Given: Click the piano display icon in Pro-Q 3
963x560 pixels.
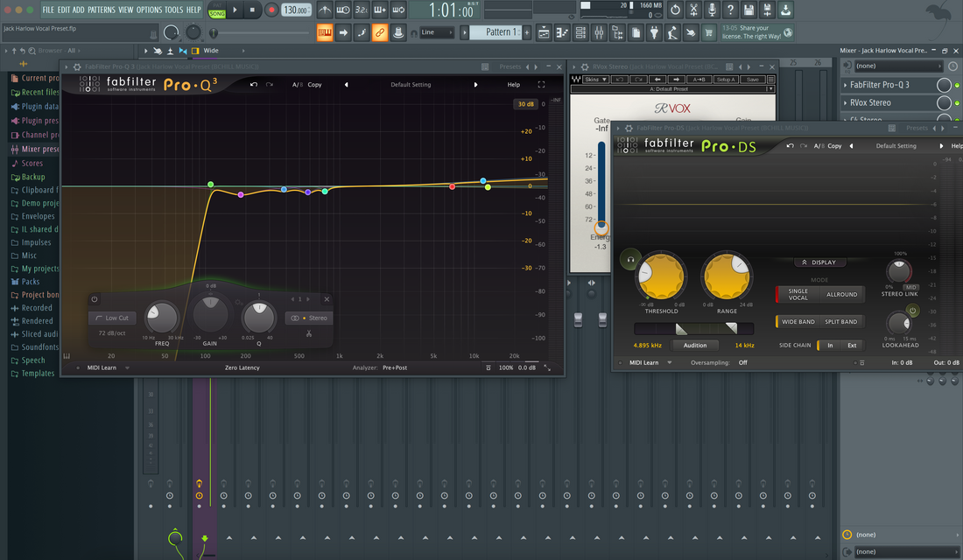Looking at the screenshot, I should pos(67,356).
